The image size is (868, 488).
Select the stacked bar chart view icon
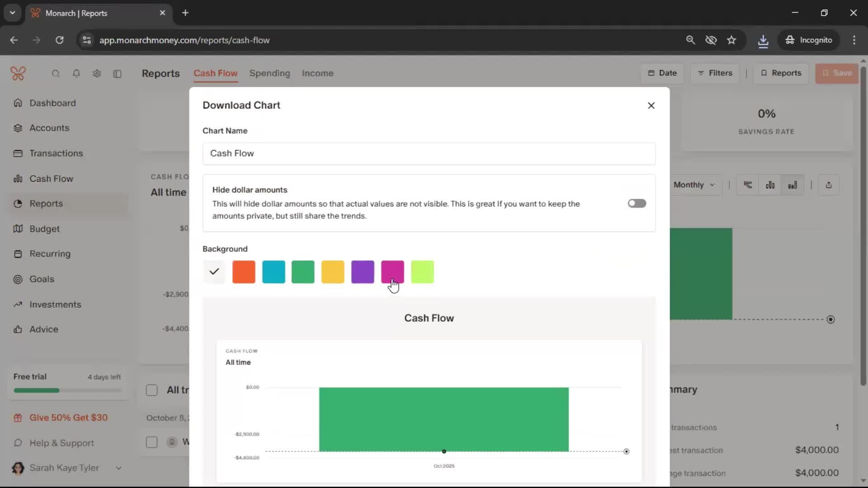click(793, 185)
